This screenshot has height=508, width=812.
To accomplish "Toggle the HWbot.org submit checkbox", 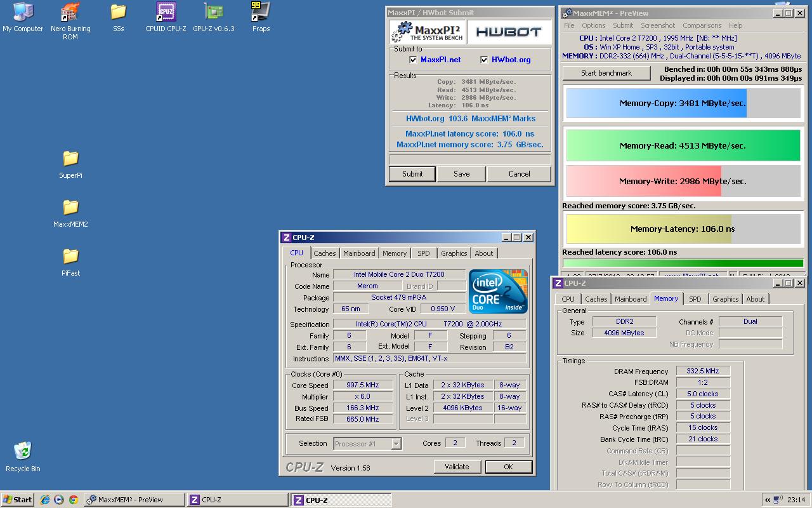I will click(x=485, y=60).
